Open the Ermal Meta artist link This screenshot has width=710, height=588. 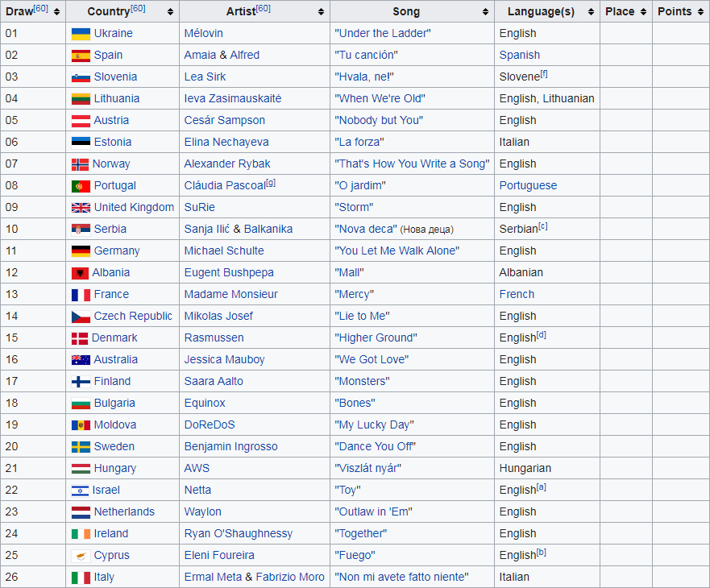coord(213,577)
